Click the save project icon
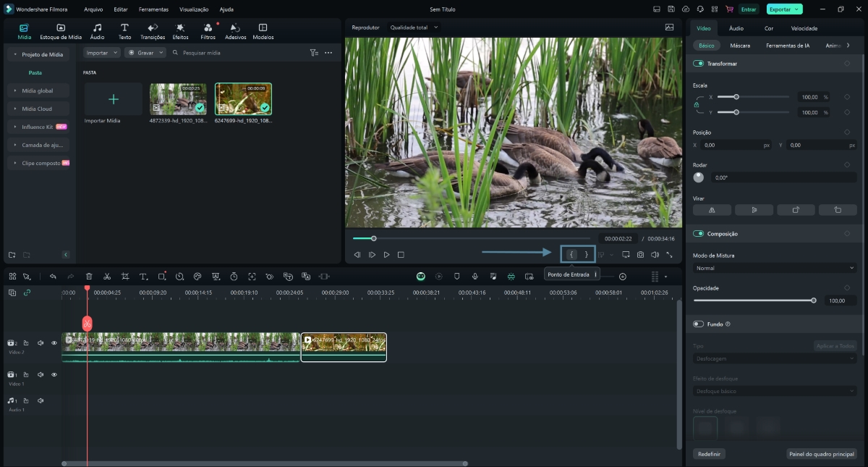868x467 pixels. pos(671,9)
